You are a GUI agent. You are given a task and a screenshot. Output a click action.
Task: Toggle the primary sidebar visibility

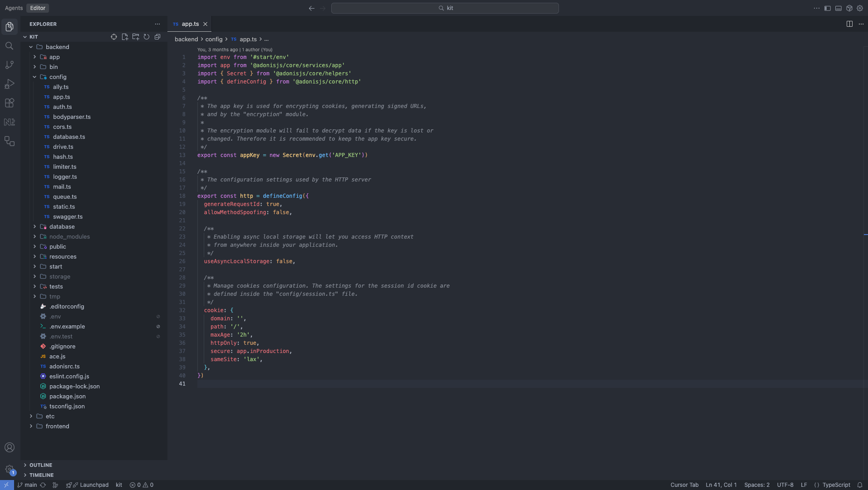click(x=828, y=8)
